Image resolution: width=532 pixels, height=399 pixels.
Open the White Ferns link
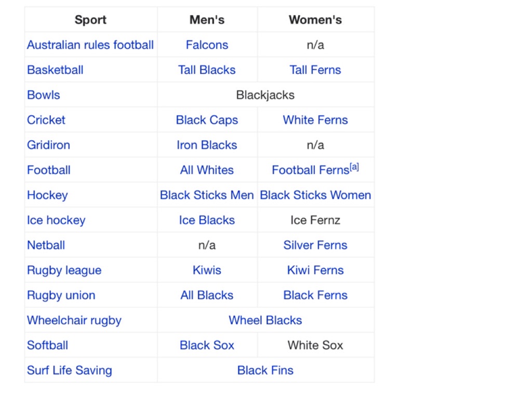pyautogui.click(x=315, y=120)
